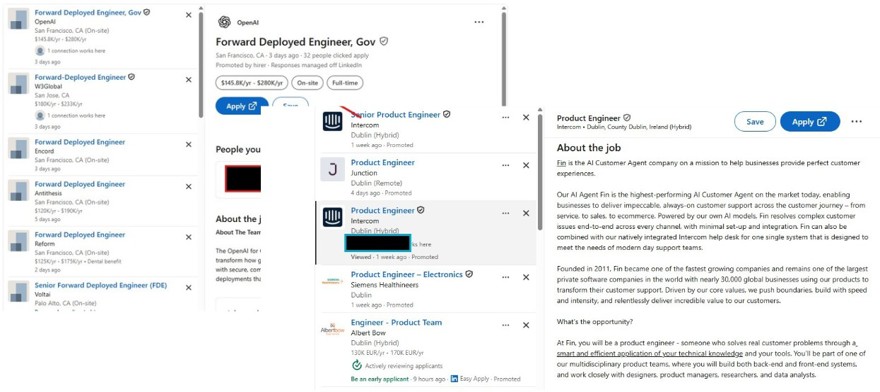Open the Antithesis company logo thumbnail

(19, 190)
